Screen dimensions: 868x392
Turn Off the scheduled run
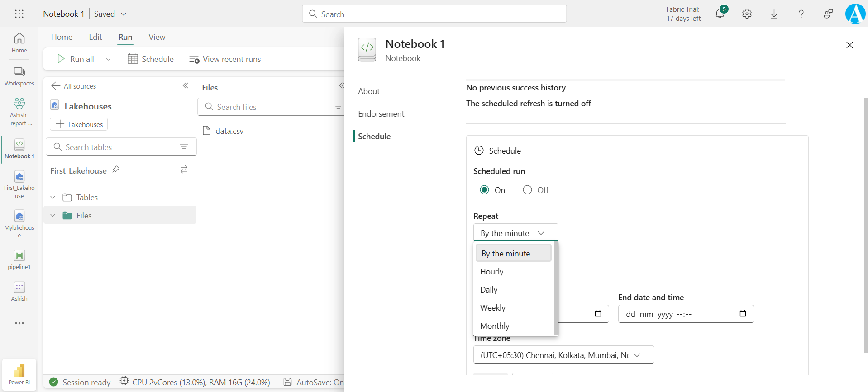tap(527, 190)
